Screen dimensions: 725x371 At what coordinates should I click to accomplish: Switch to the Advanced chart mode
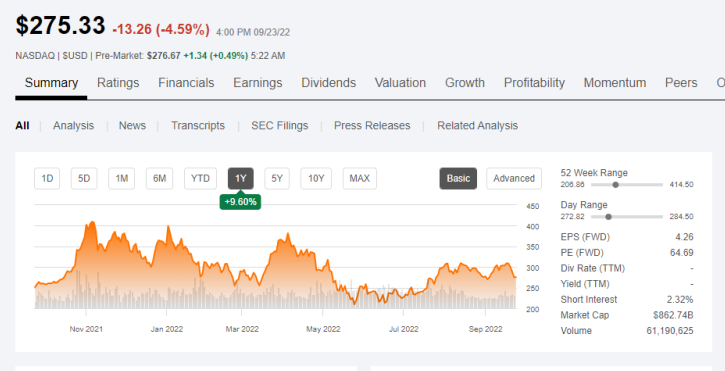pos(514,179)
